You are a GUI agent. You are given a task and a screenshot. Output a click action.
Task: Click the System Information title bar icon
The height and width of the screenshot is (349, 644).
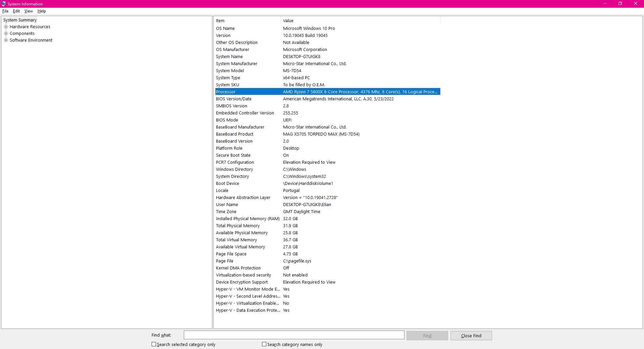[x=3, y=4]
